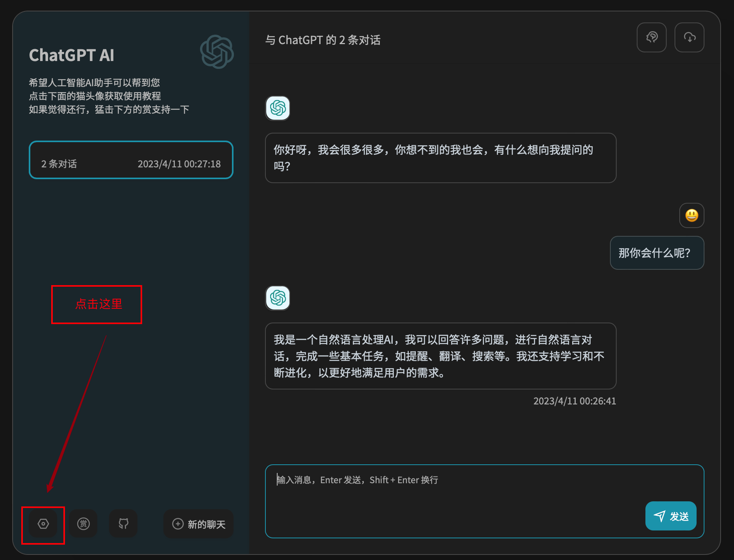Click the 赏 reward icon button
Image resolution: width=734 pixels, height=560 pixels.
[83, 524]
